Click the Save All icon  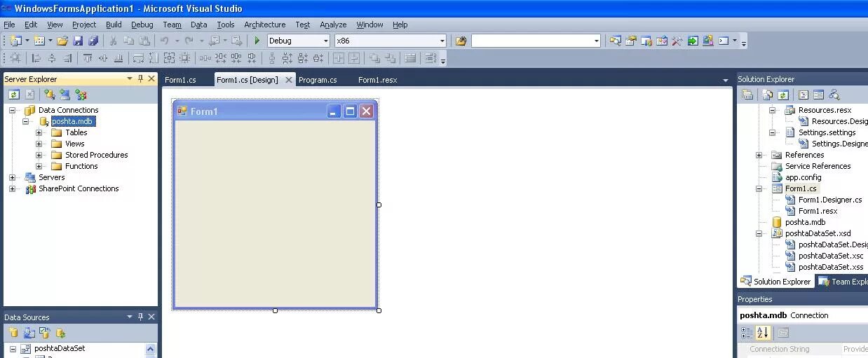pos(93,41)
